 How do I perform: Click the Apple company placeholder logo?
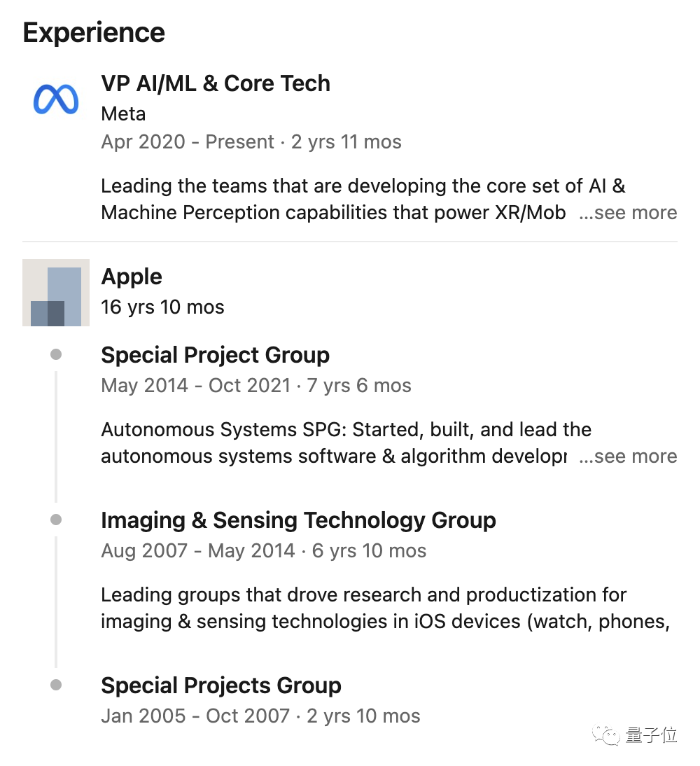pos(56,293)
